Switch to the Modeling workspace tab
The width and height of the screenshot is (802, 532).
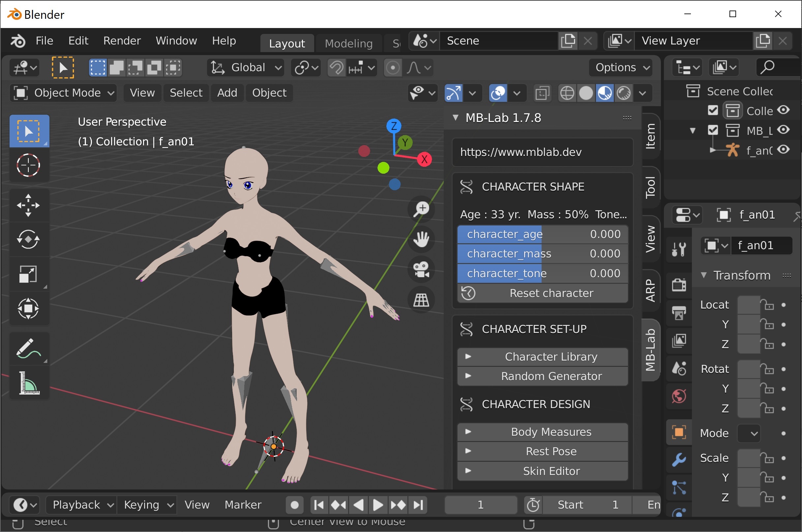(348, 44)
